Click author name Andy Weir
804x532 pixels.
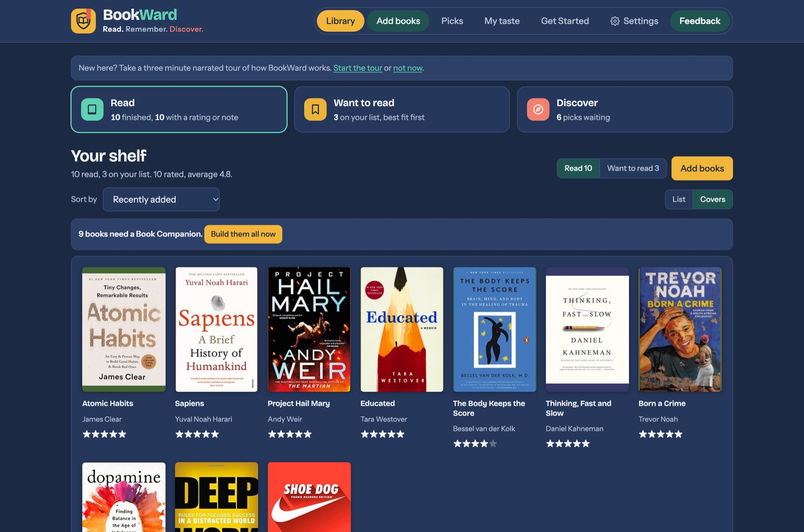pos(285,419)
